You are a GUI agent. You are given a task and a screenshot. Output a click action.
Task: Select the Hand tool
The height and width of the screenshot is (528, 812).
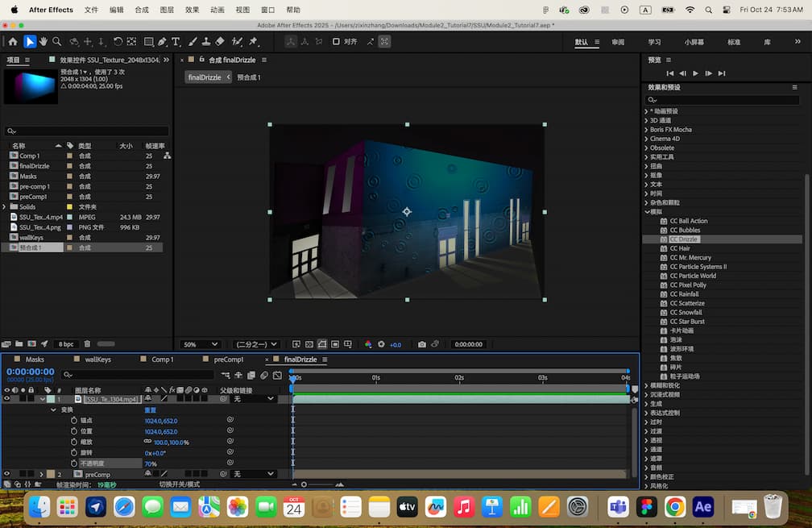click(x=42, y=41)
